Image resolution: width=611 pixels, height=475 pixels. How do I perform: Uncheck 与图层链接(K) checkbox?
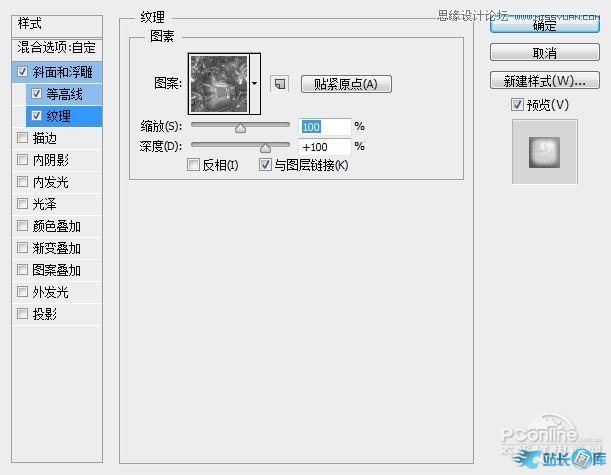point(265,165)
